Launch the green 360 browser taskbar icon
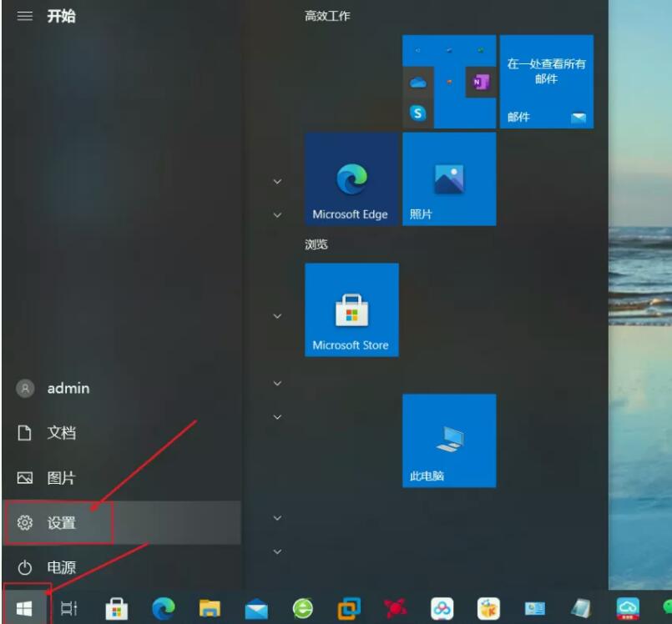Viewport: 672px width, 624px height. 302,609
